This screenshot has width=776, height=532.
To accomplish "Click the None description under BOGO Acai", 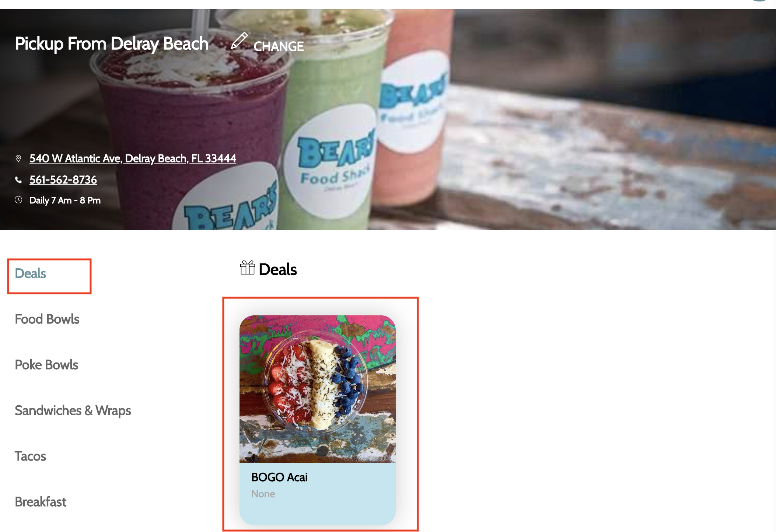I will (x=263, y=494).
